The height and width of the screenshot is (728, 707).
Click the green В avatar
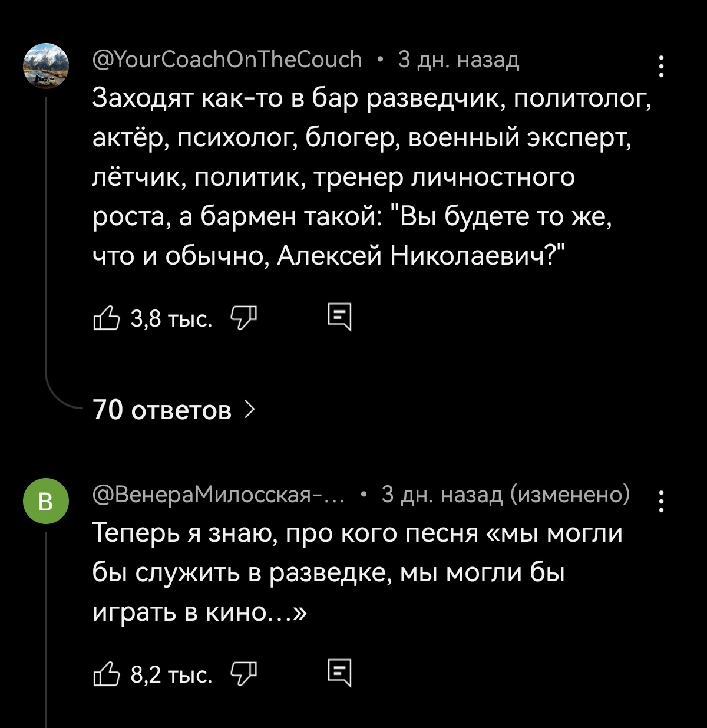46,501
